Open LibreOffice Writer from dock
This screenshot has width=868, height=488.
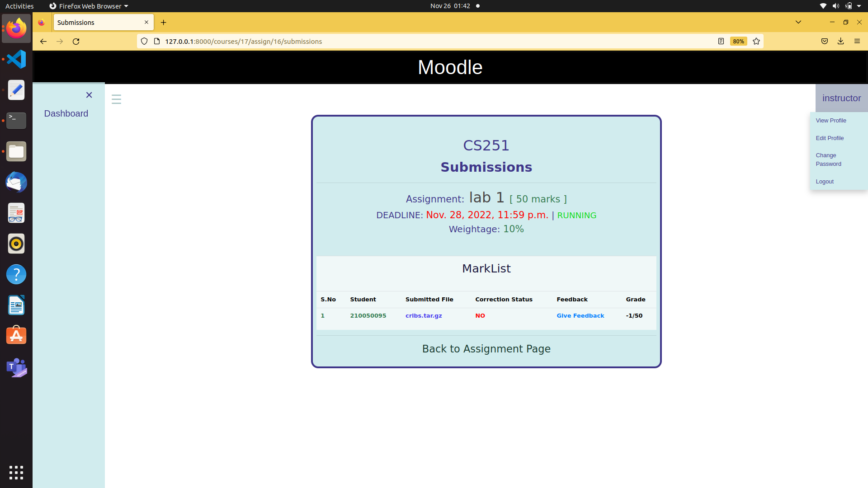pyautogui.click(x=16, y=305)
